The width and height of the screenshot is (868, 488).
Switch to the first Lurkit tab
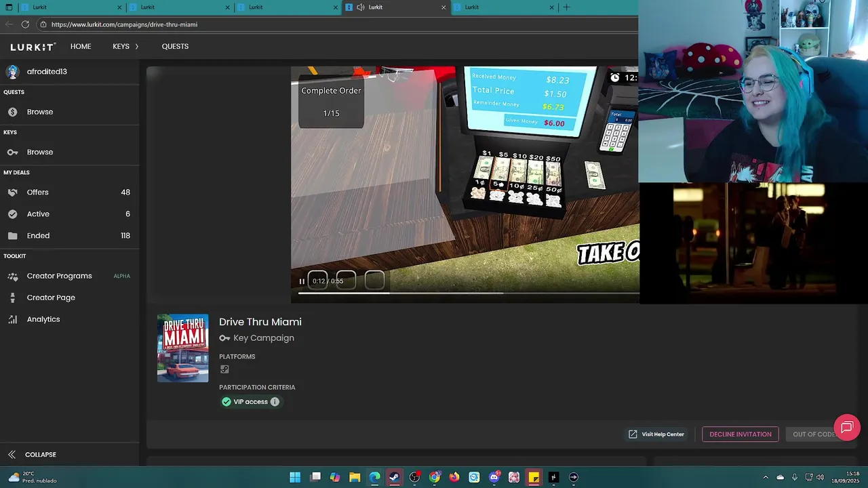[x=71, y=7]
